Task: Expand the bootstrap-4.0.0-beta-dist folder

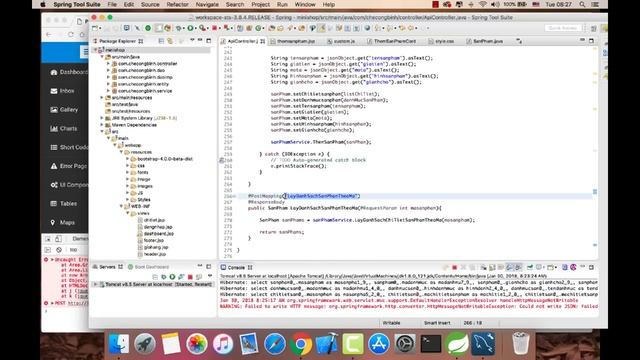Action: point(127,159)
